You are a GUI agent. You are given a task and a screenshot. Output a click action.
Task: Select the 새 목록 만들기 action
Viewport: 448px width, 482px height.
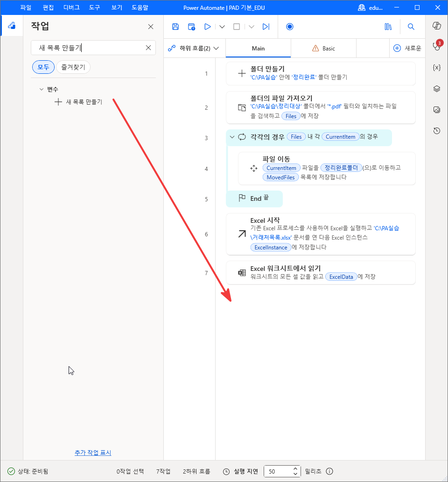pos(78,102)
